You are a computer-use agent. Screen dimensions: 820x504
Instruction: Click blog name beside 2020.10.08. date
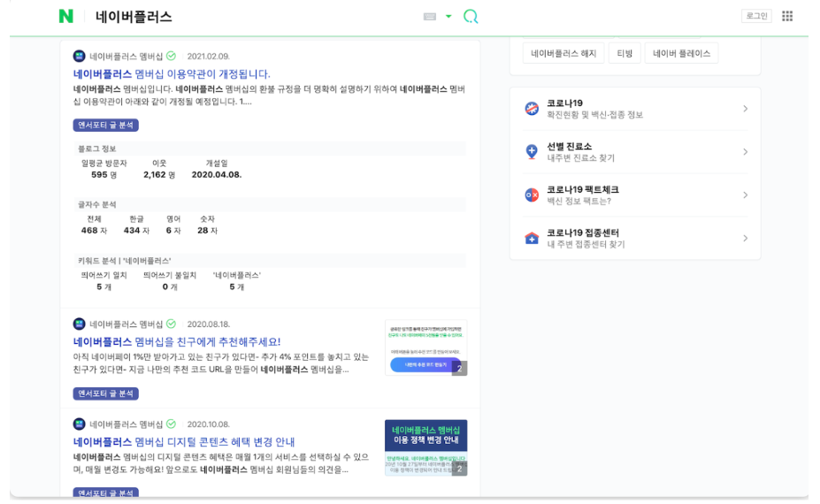pyautogui.click(x=126, y=424)
